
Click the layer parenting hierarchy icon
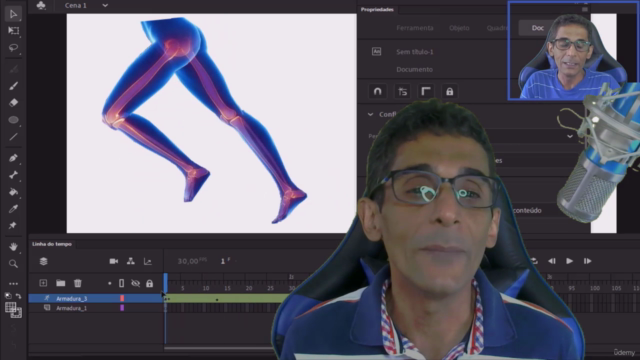(131, 261)
